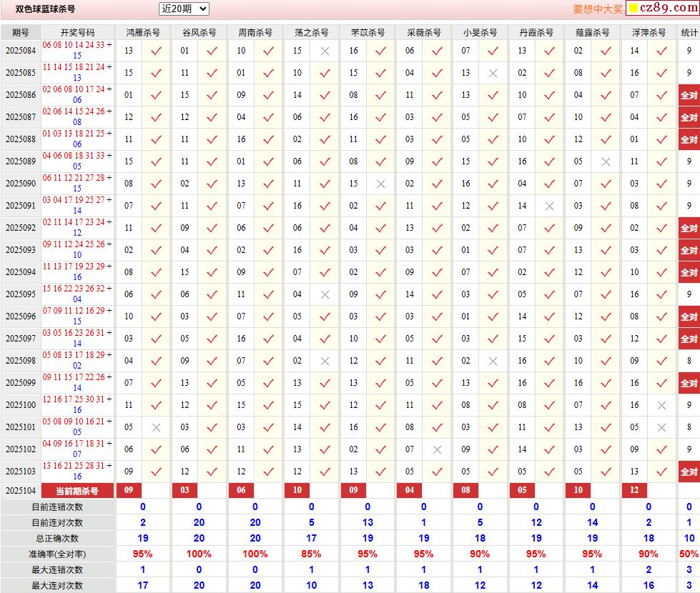Open the 近20期 period range dropdown
The width and height of the screenshot is (700, 593).
[x=184, y=9]
